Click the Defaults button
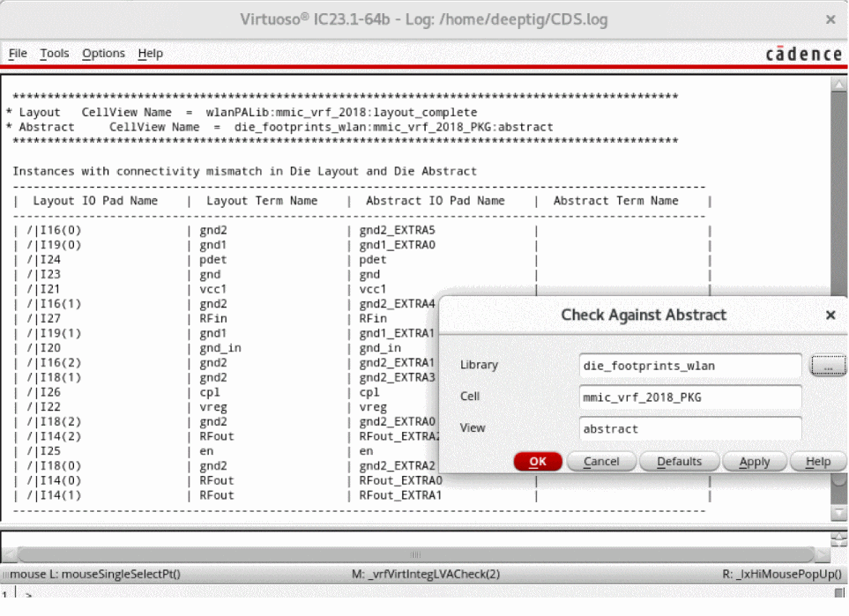This screenshot has width=849, height=616. point(679,461)
